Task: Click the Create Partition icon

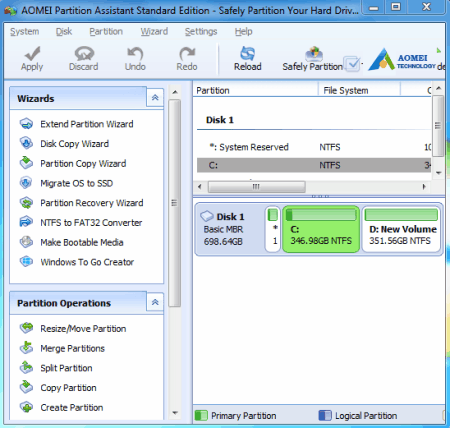Action: tap(26, 407)
